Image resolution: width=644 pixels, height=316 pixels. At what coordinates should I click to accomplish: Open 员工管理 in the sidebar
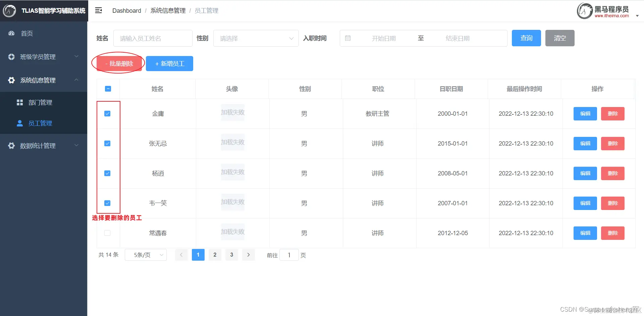(x=44, y=123)
